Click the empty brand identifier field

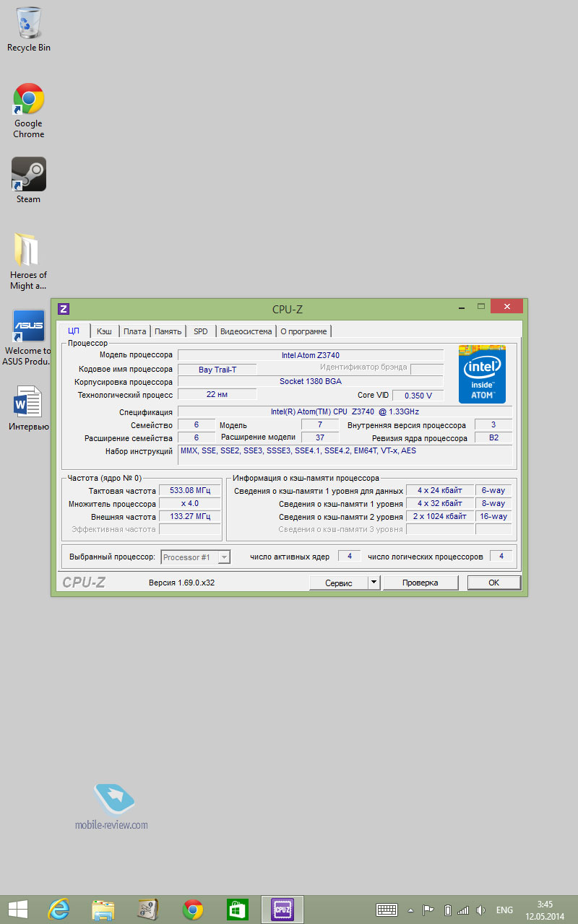coord(427,368)
